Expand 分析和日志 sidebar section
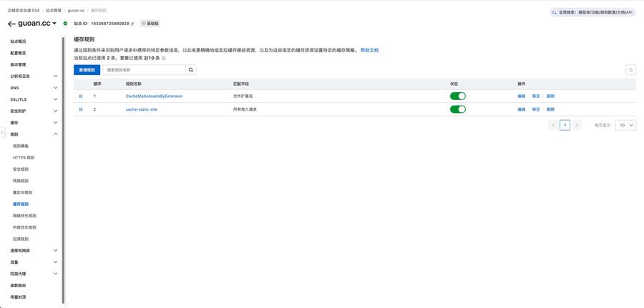The height and width of the screenshot is (308, 644). tap(55, 76)
